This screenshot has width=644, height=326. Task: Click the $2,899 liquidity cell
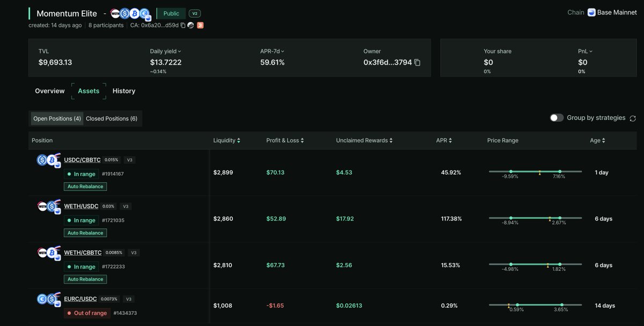223,173
